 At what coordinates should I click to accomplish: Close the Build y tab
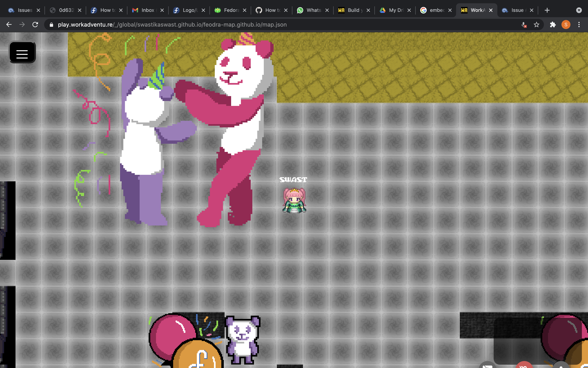(368, 10)
